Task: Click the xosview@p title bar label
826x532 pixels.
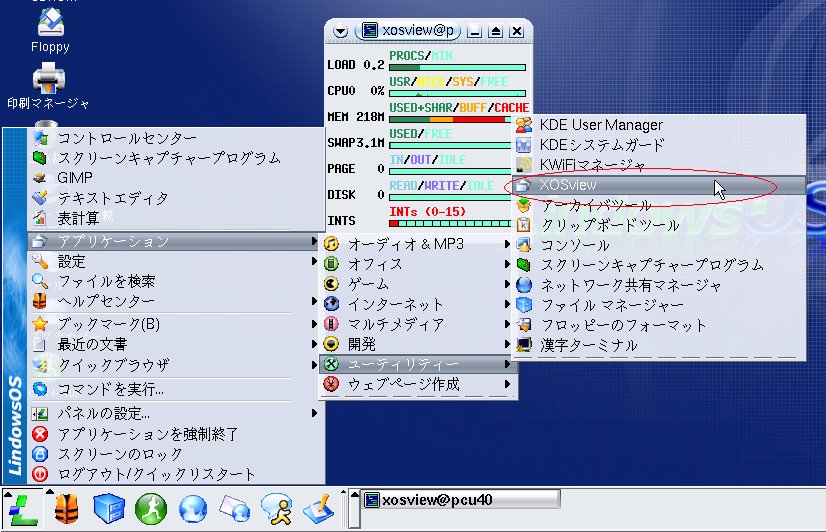Action: [418, 31]
